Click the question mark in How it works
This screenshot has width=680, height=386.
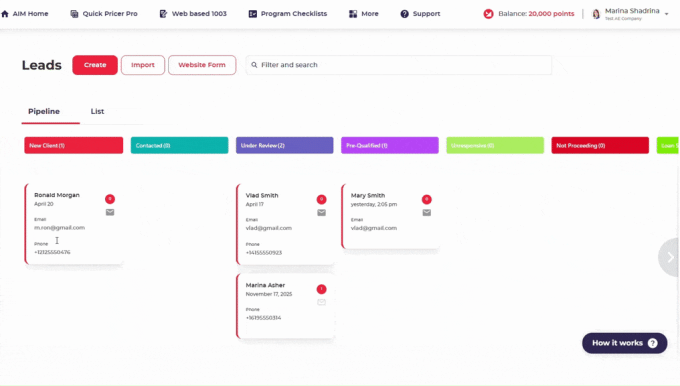point(652,343)
